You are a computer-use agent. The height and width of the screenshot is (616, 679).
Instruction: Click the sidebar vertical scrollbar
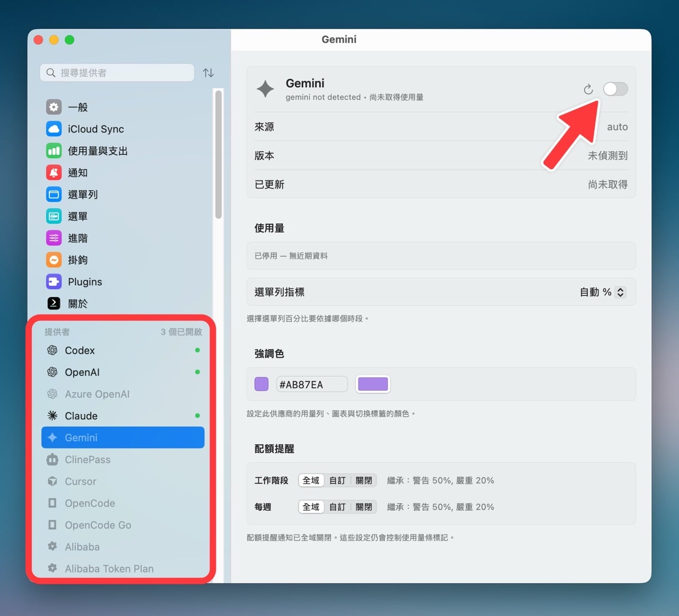(x=218, y=154)
